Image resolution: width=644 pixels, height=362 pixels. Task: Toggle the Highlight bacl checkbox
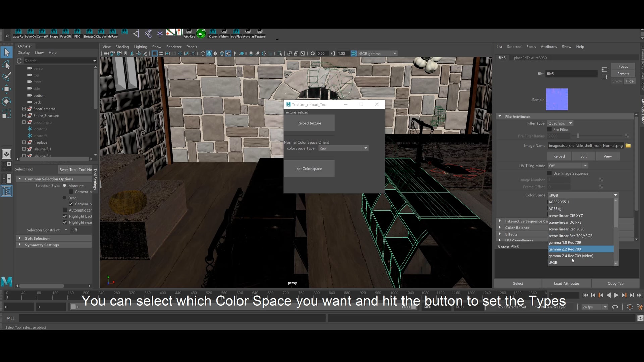pyautogui.click(x=65, y=216)
